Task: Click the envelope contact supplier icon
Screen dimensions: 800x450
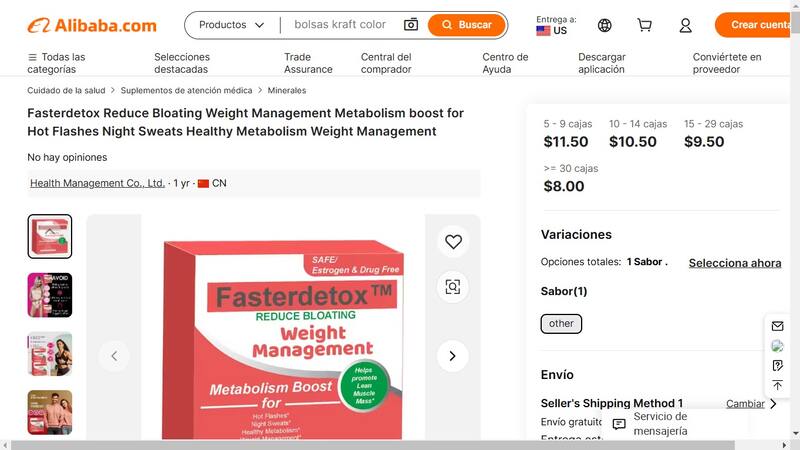Action: 778,326
